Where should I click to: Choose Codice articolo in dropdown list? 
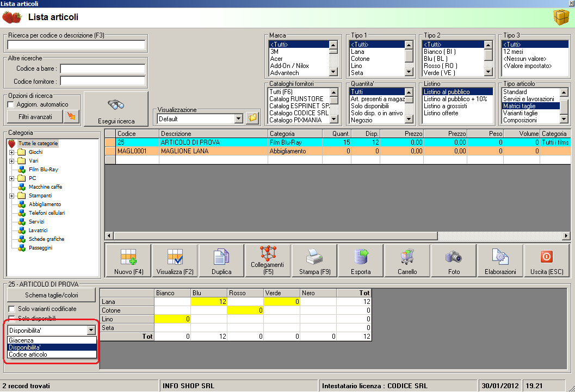[28, 354]
